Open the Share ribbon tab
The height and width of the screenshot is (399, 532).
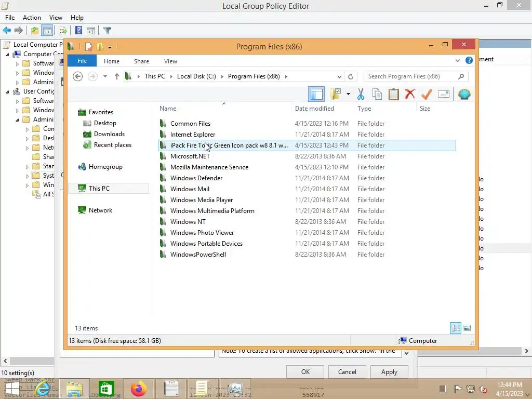tap(141, 61)
